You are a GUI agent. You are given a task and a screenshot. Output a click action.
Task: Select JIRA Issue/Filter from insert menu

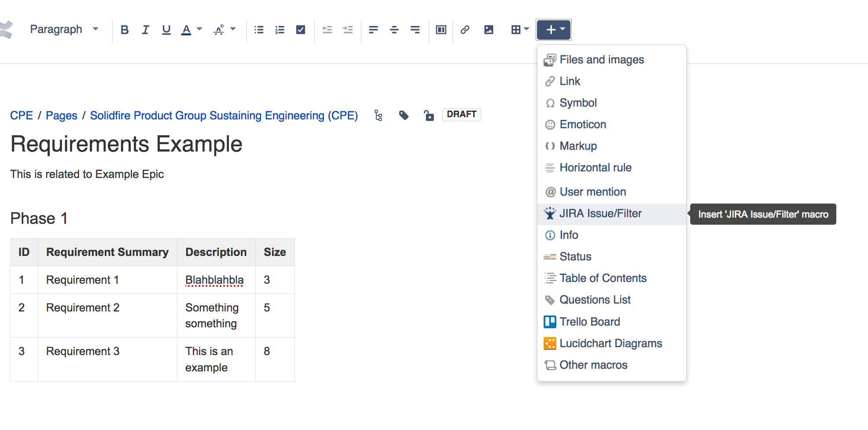coord(600,213)
